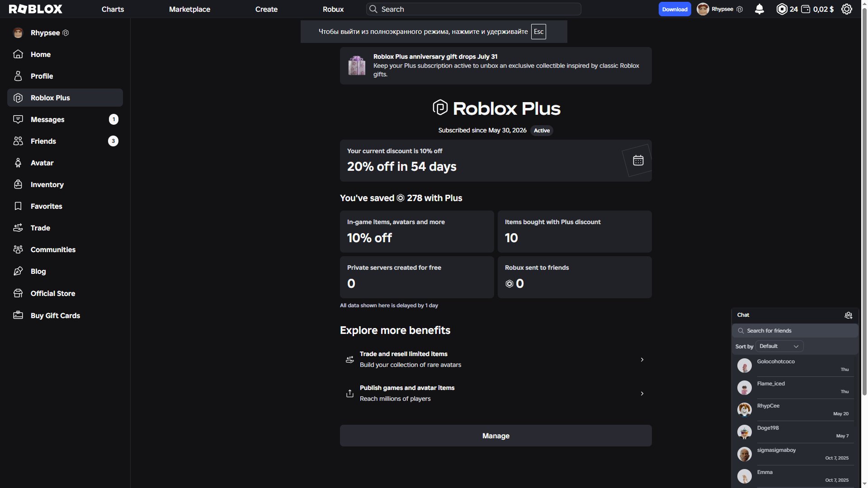This screenshot has height=488, width=868.
Task: Open Inventory in the sidebar
Action: 65,184
